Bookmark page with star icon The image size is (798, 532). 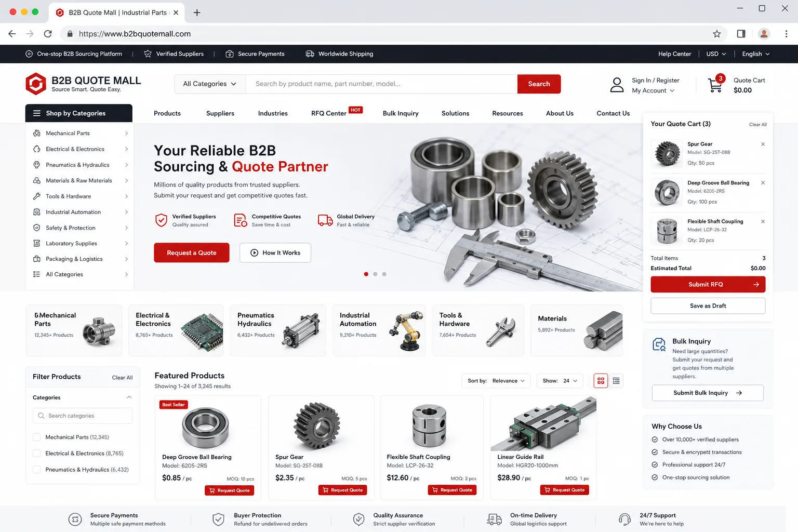pyautogui.click(x=717, y=34)
